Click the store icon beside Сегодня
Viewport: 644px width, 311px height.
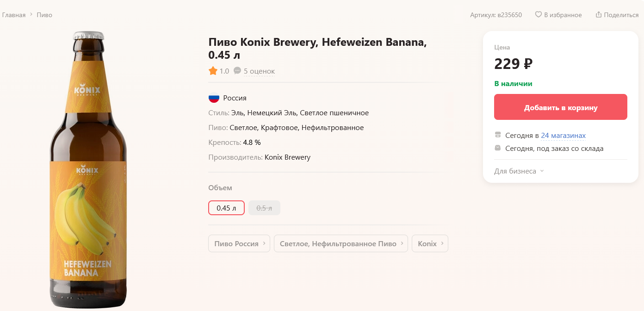498,135
